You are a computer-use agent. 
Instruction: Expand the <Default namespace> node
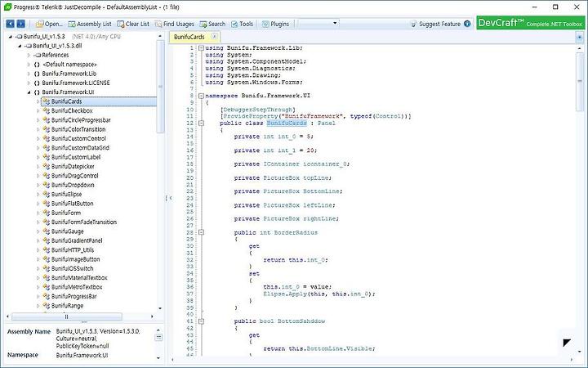click(x=29, y=65)
